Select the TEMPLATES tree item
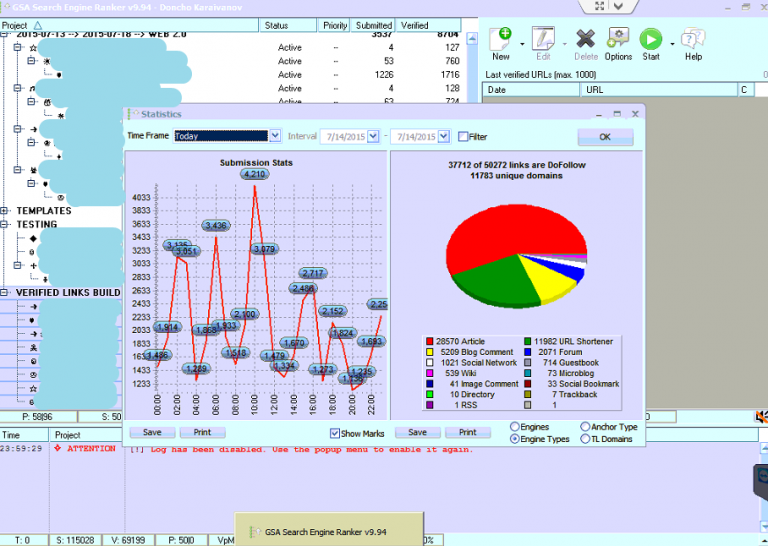The height and width of the screenshot is (546, 768). click(x=44, y=211)
